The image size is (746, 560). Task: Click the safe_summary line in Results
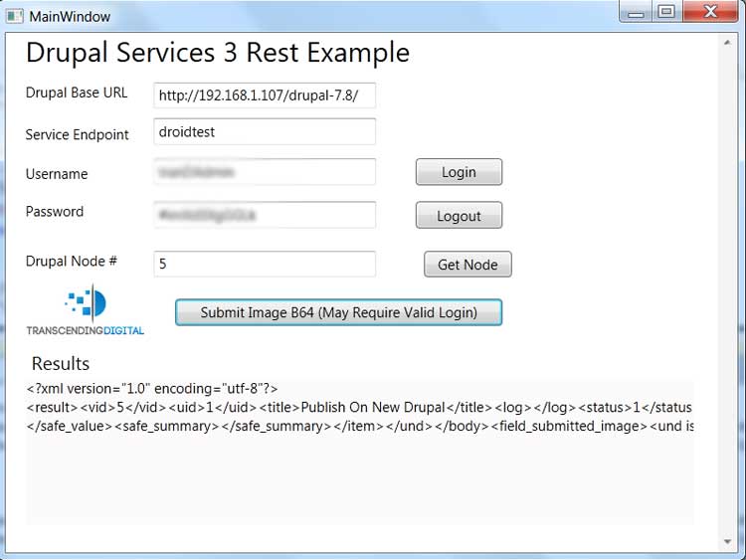(x=360, y=426)
